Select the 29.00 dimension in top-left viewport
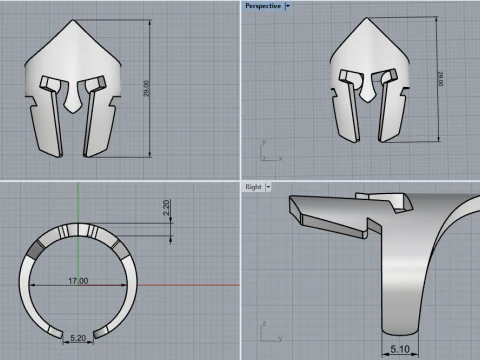The image size is (480, 360). coord(147,88)
